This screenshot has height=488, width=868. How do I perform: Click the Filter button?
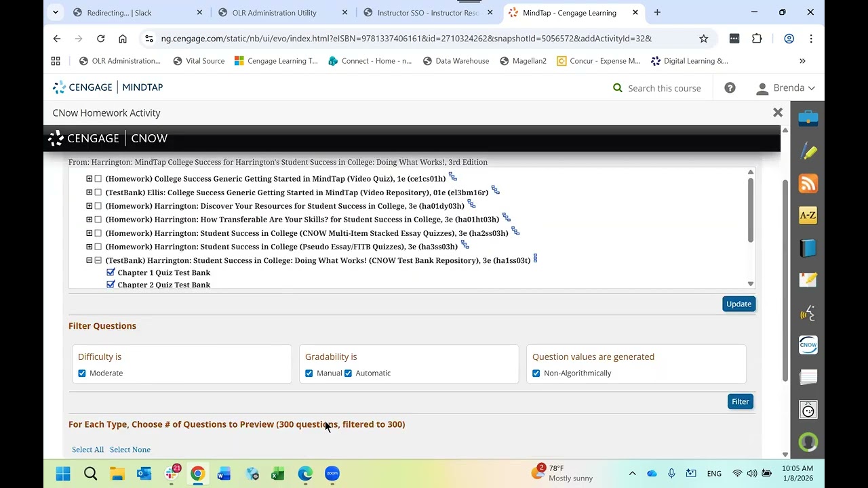click(x=740, y=401)
